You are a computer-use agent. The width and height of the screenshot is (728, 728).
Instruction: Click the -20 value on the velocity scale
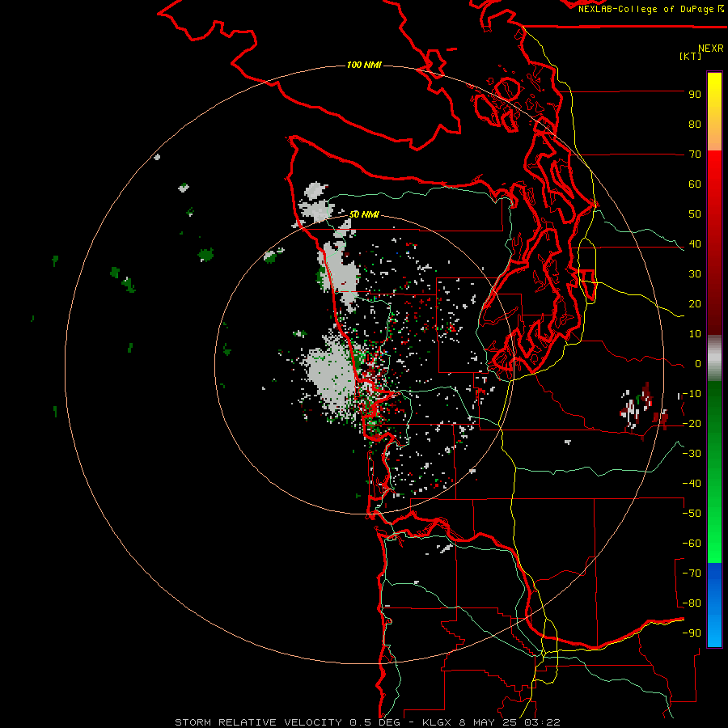click(x=692, y=424)
